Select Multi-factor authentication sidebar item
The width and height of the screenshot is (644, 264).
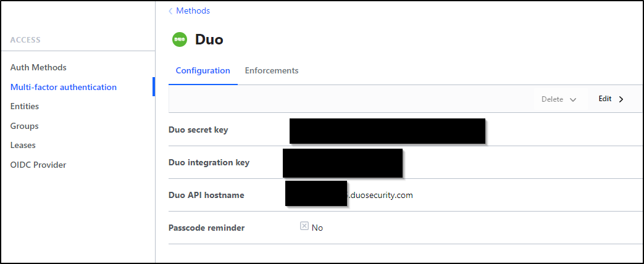point(63,87)
